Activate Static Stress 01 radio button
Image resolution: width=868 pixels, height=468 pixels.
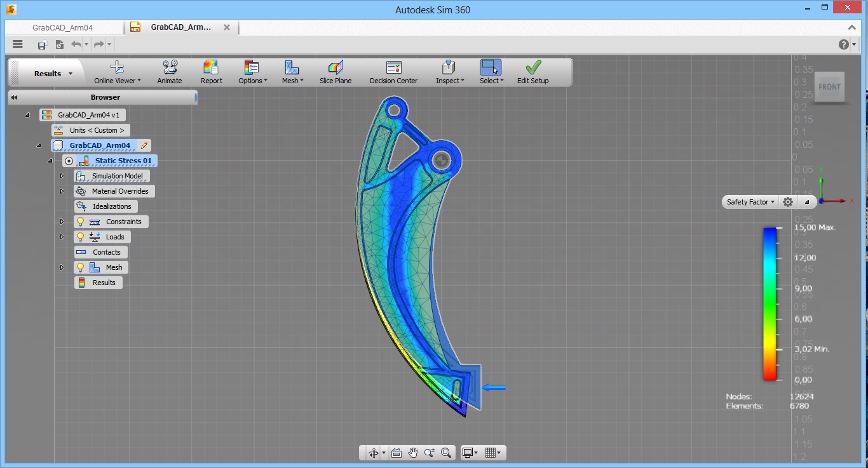pyautogui.click(x=69, y=161)
